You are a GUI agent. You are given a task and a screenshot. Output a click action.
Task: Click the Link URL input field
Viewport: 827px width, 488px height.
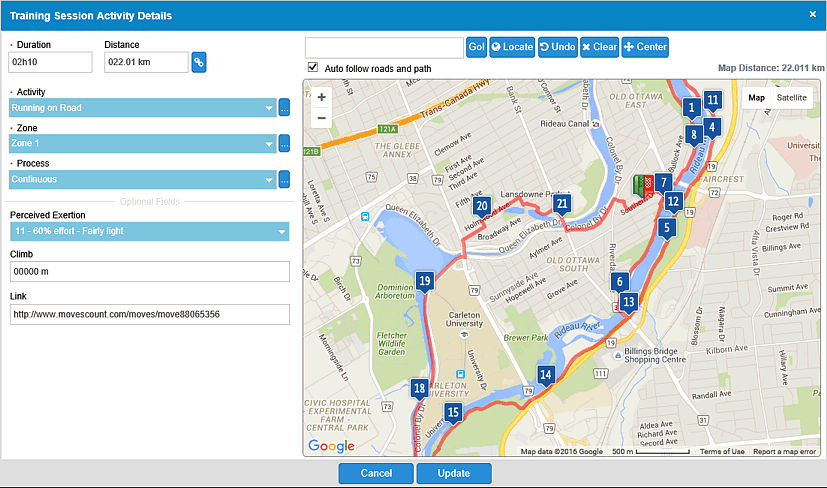click(x=149, y=314)
